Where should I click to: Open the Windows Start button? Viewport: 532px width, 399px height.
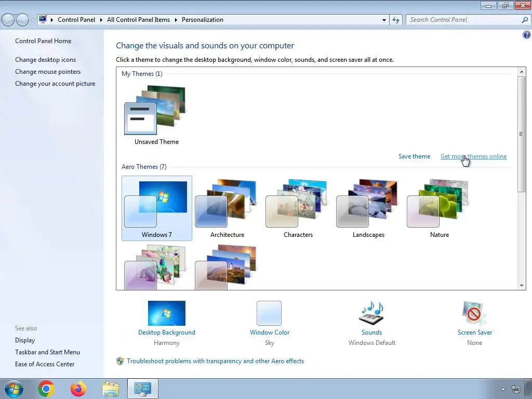[14, 389]
